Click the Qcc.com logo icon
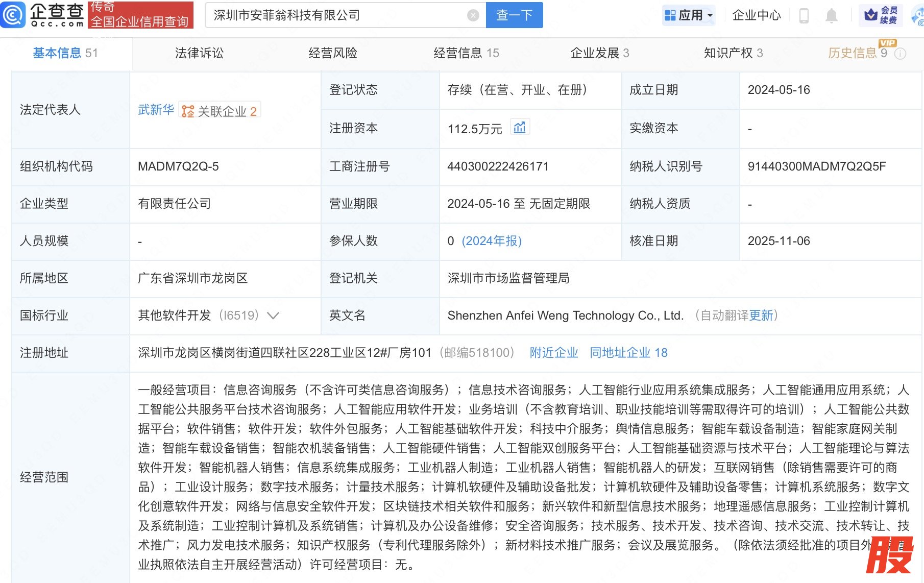924x583 pixels. 13,15
